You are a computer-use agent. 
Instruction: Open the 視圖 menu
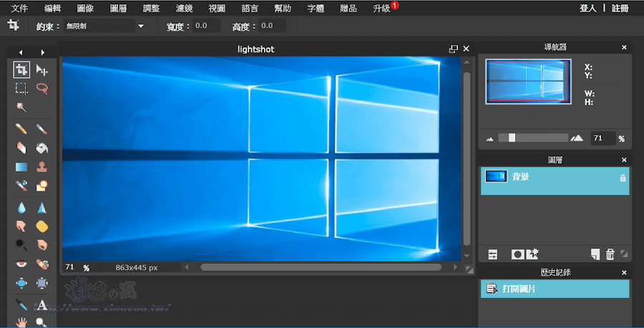pyautogui.click(x=217, y=8)
